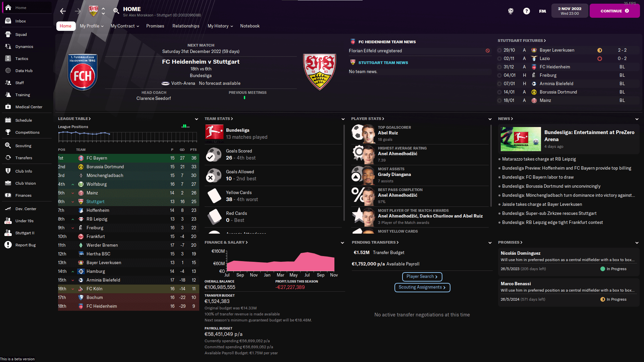Click the FC Heidenheim club logo
644x362 pixels.
tap(83, 72)
